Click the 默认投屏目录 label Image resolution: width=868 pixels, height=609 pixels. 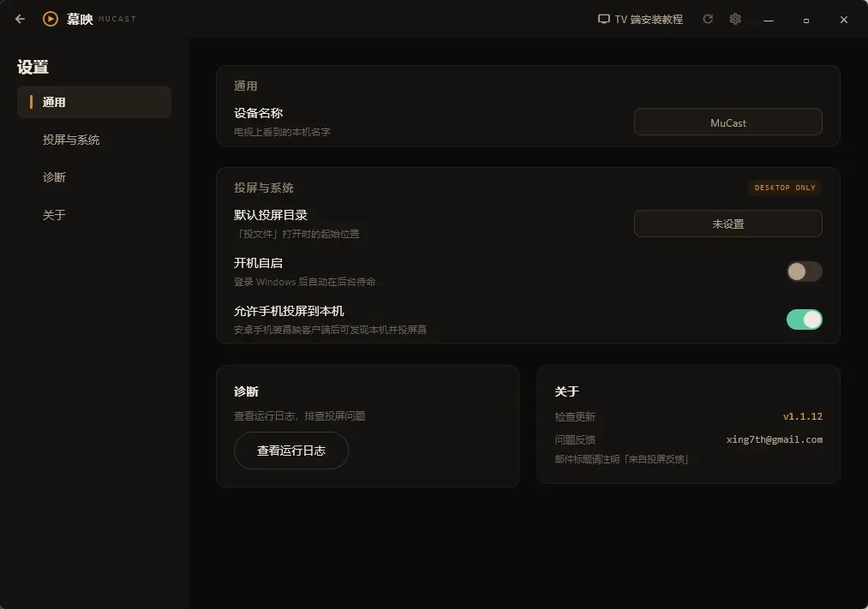coord(271,215)
